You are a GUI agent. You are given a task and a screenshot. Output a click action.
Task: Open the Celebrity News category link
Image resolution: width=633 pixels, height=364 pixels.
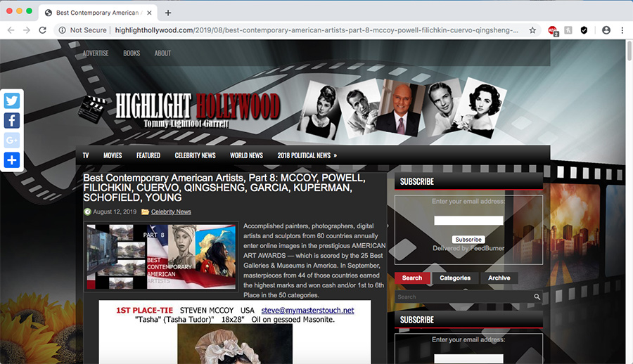[x=171, y=212]
